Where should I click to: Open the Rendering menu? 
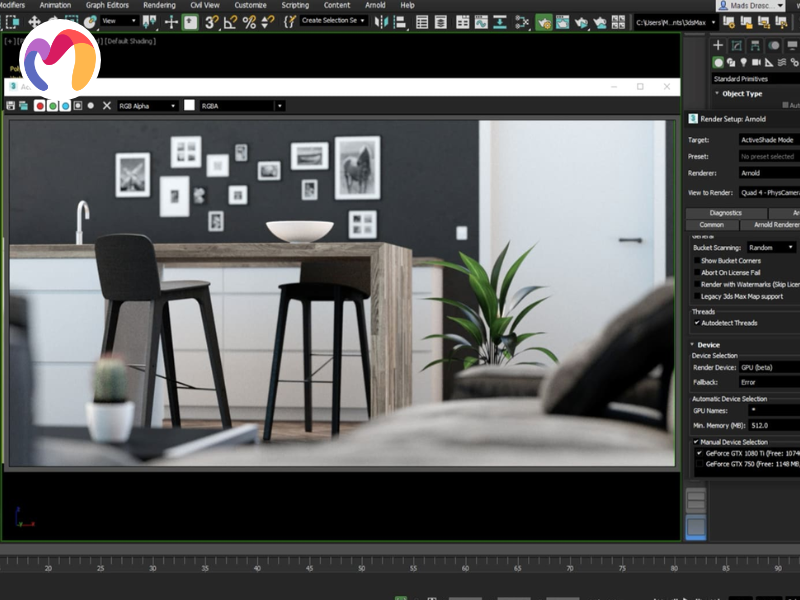click(x=159, y=5)
